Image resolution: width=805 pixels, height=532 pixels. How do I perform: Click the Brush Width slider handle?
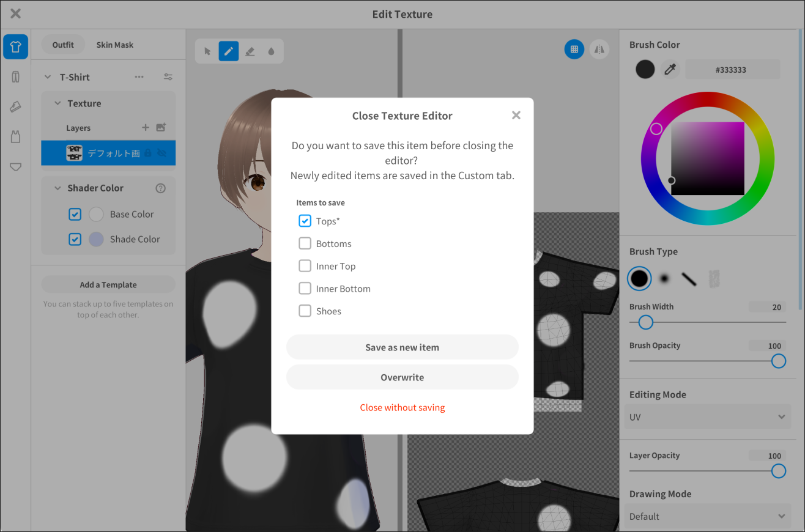646,322
